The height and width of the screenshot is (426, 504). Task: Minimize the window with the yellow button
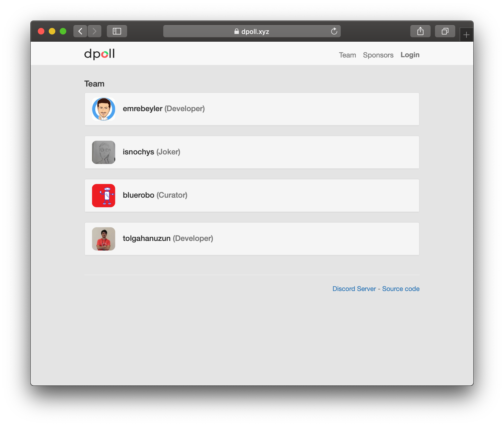click(52, 31)
